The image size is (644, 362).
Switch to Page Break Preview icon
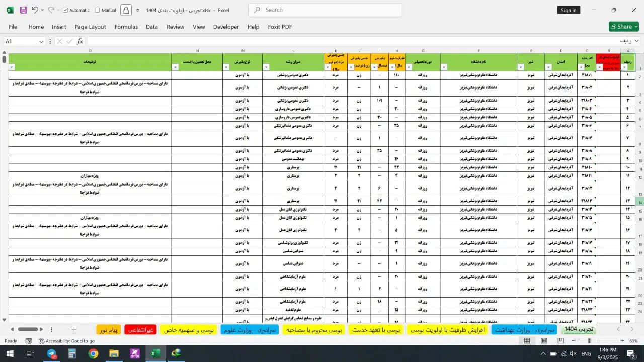(560, 341)
